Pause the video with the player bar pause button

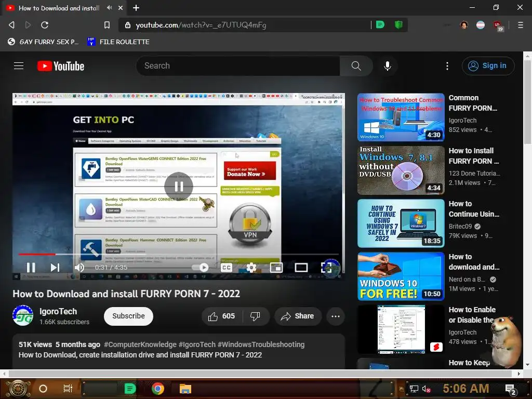click(x=31, y=268)
